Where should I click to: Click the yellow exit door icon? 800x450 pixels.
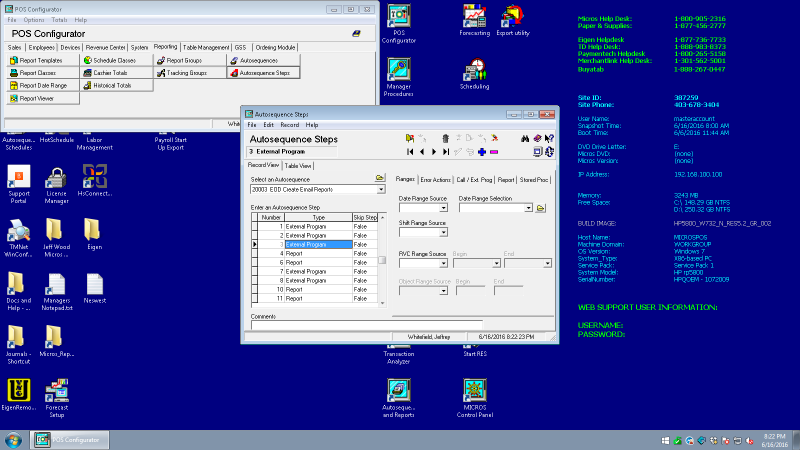[x=409, y=138]
